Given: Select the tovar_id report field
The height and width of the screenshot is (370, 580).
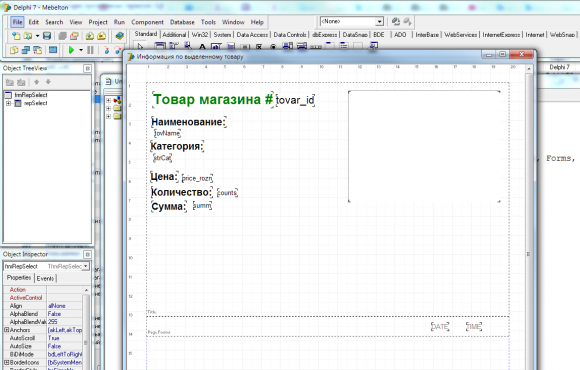Looking at the screenshot, I should point(295,100).
